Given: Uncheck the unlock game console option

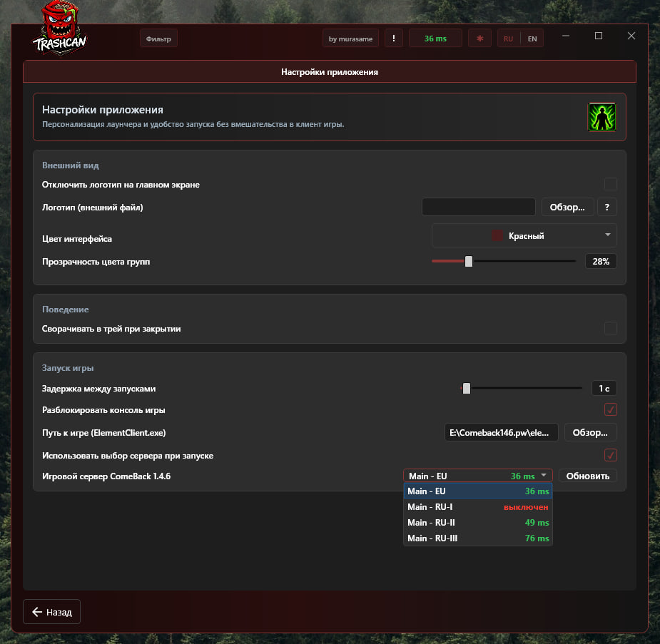Looking at the screenshot, I should (x=610, y=409).
